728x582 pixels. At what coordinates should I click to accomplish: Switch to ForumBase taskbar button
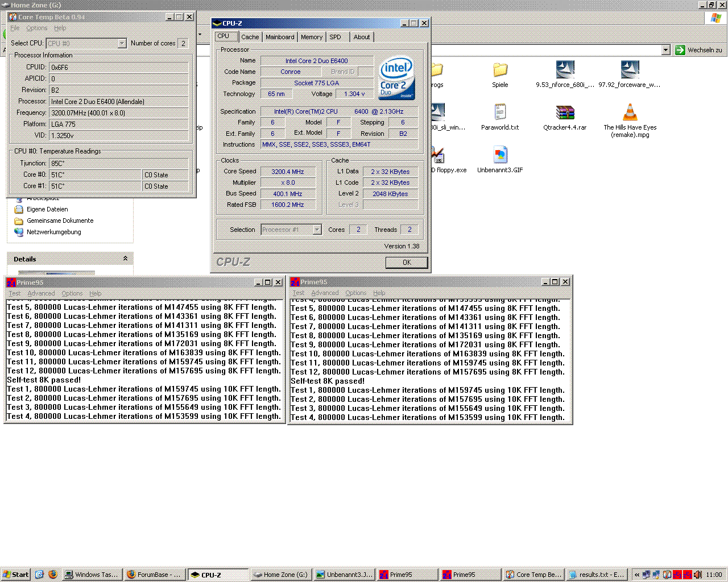(154, 575)
